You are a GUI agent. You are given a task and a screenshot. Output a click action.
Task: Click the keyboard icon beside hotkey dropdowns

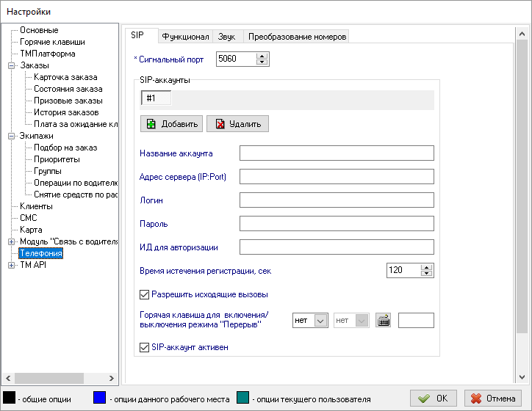click(x=382, y=321)
